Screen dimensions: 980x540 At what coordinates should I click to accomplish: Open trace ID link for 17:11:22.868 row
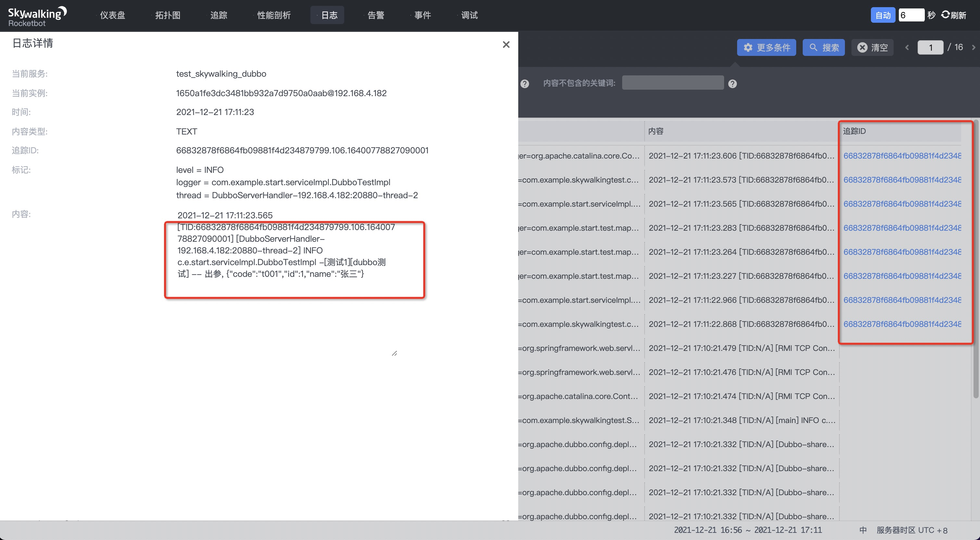(x=902, y=324)
